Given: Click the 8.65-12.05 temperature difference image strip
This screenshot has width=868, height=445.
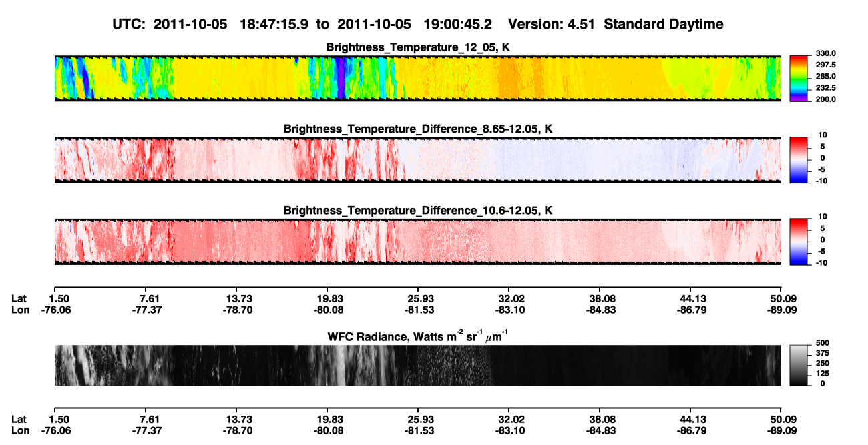Looking at the screenshot, I should point(417,160).
